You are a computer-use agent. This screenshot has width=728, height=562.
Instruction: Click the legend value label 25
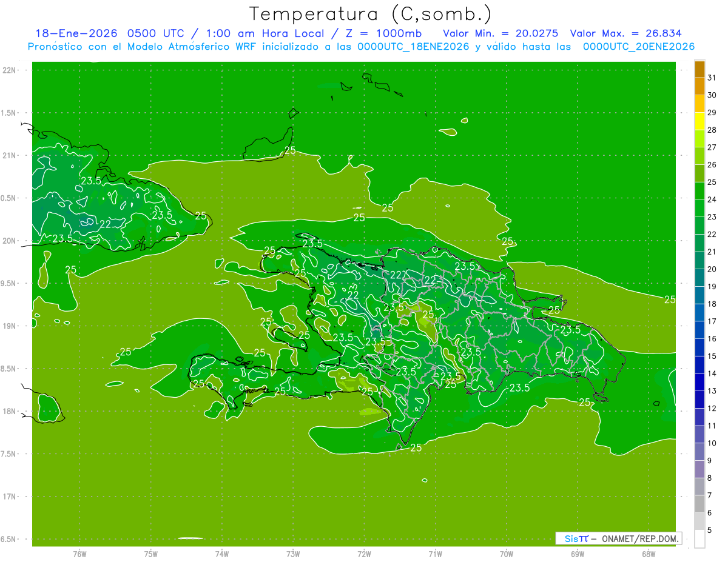point(712,182)
